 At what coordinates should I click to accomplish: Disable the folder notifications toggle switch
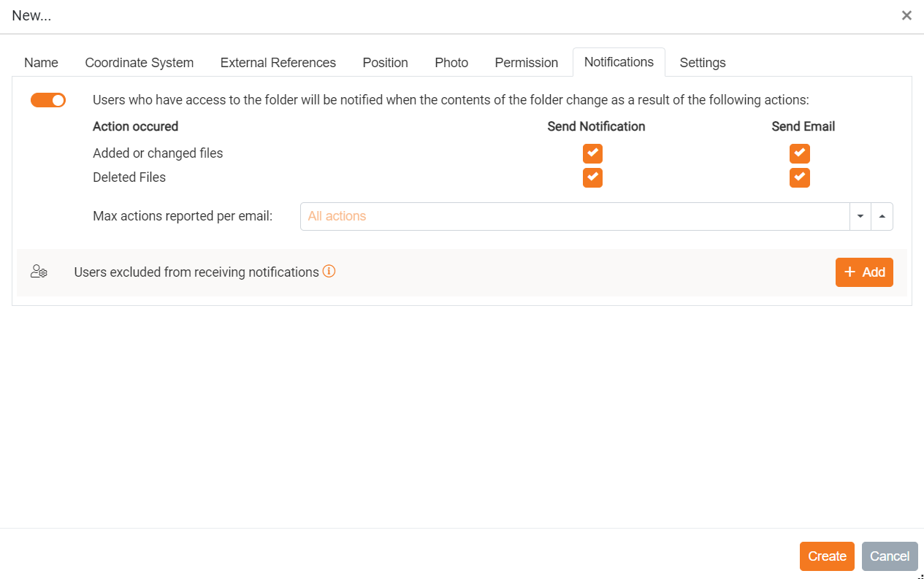point(48,100)
